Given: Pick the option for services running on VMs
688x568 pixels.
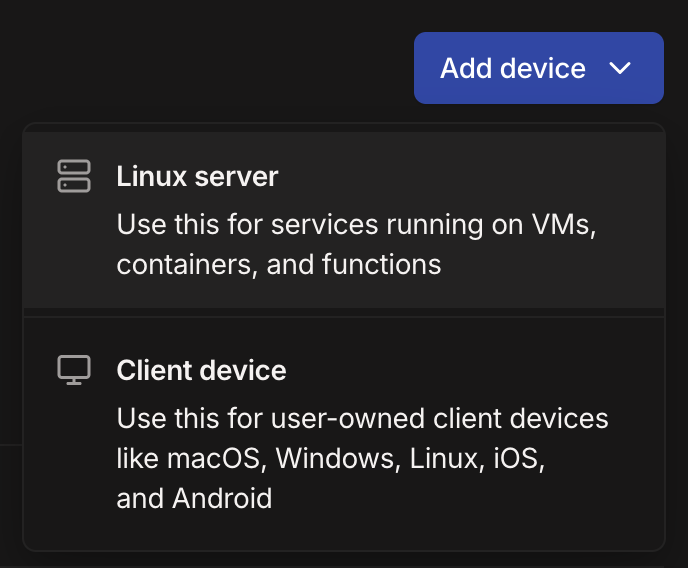Looking at the screenshot, I should pyautogui.click(x=344, y=220).
